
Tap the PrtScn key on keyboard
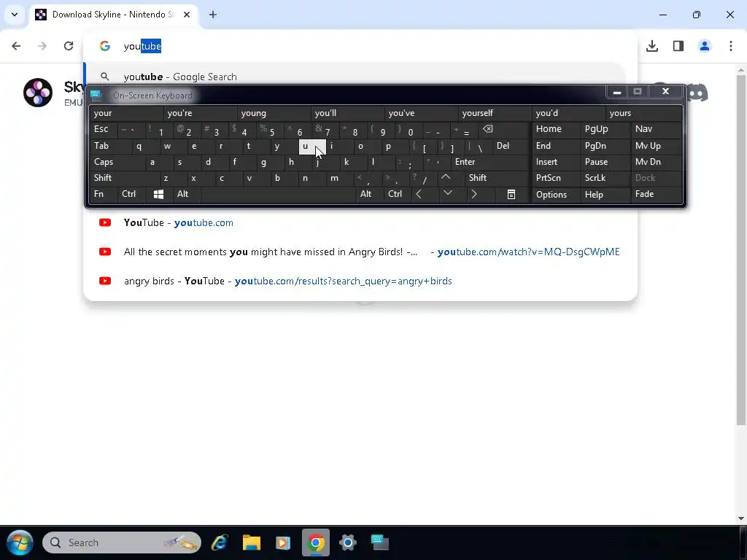click(556, 178)
